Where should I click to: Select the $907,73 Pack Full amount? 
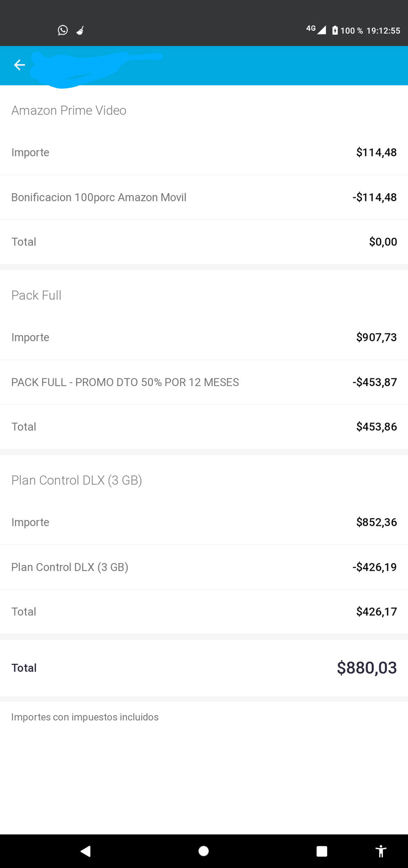coord(376,337)
